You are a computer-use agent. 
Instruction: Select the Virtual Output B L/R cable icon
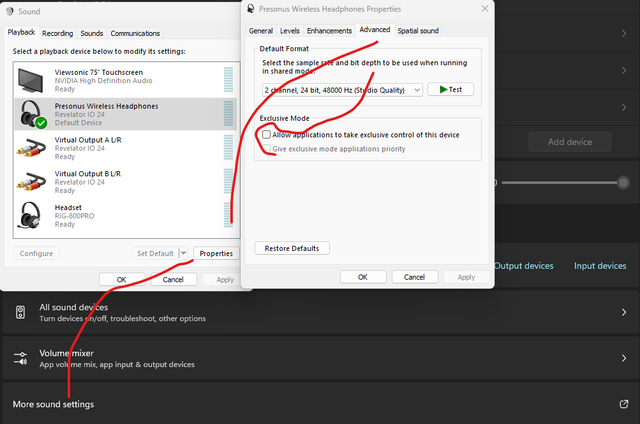[31, 182]
